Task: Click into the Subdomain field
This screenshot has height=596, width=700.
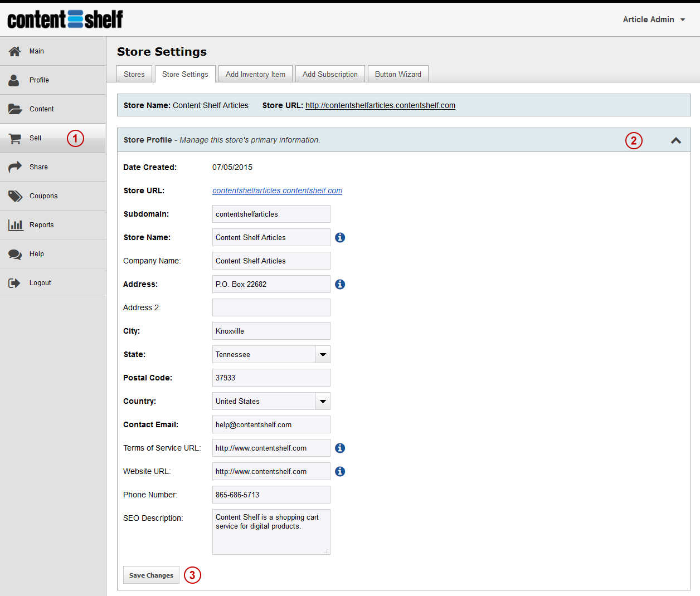Action: pos(271,214)
